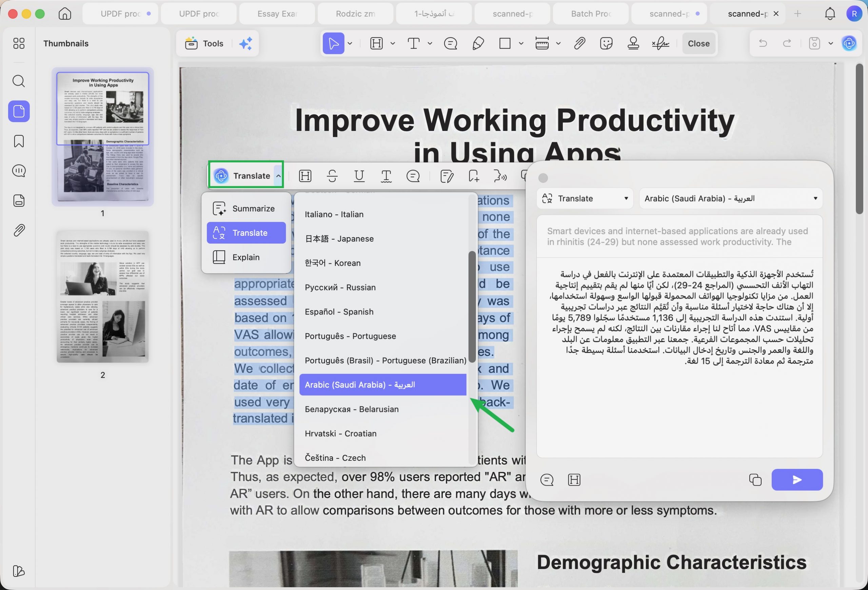The height and width of the screenshot is (590, 868).
Task: Click the attach file paperclip in top toolbar
Action: pyautogui.click(x=579, y=43)
